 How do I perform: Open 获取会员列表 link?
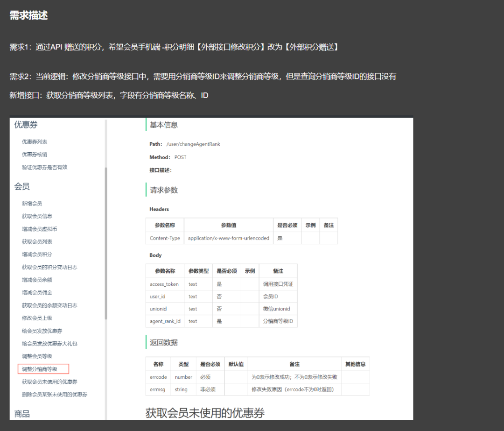37,241
